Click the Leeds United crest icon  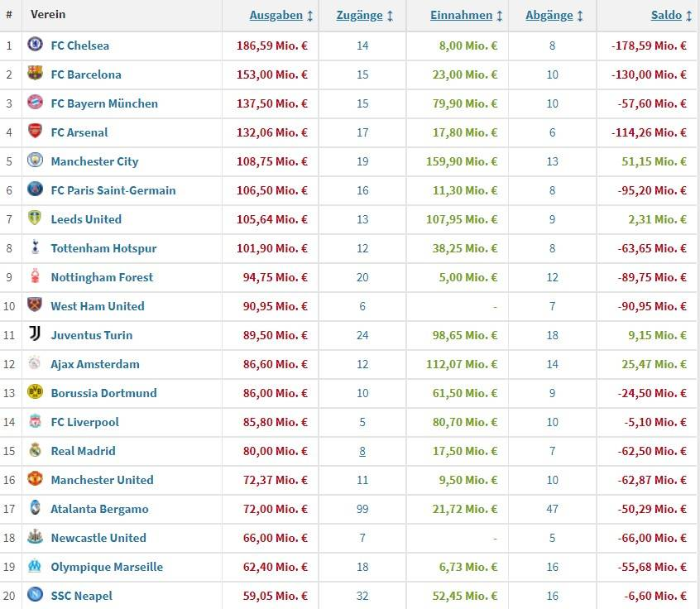(35, 218)
